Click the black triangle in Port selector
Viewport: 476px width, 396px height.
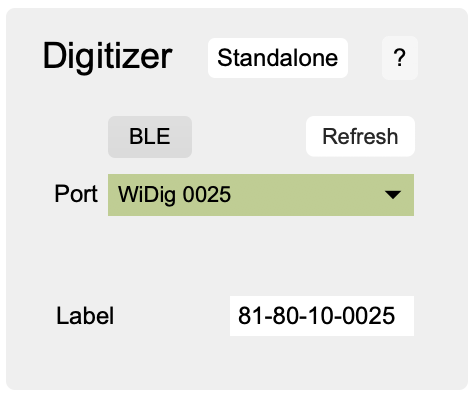393,195
